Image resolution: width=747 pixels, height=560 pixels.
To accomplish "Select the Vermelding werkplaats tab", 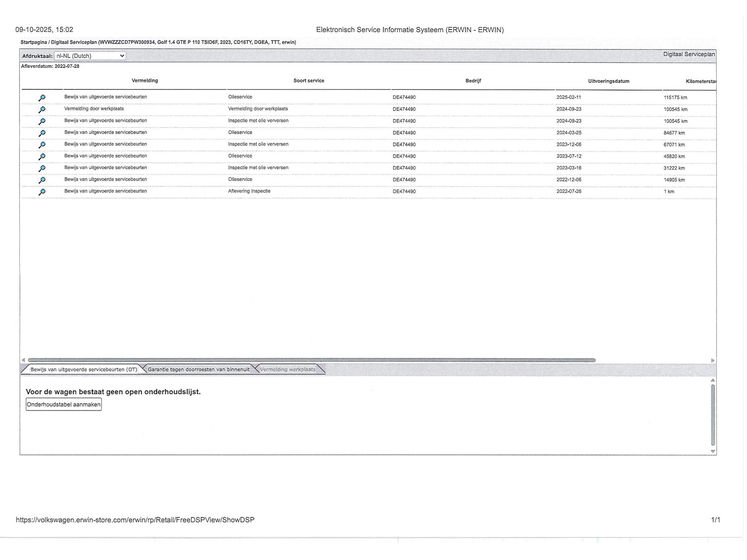I will pyautogui.click(x=288, y=369).
